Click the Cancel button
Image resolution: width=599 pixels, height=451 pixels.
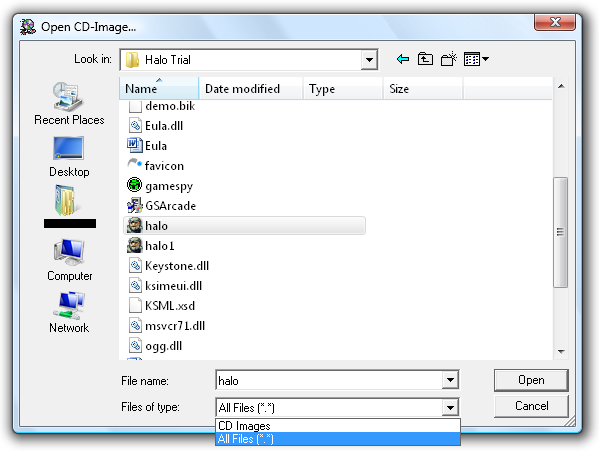click(x=531, y=406)
